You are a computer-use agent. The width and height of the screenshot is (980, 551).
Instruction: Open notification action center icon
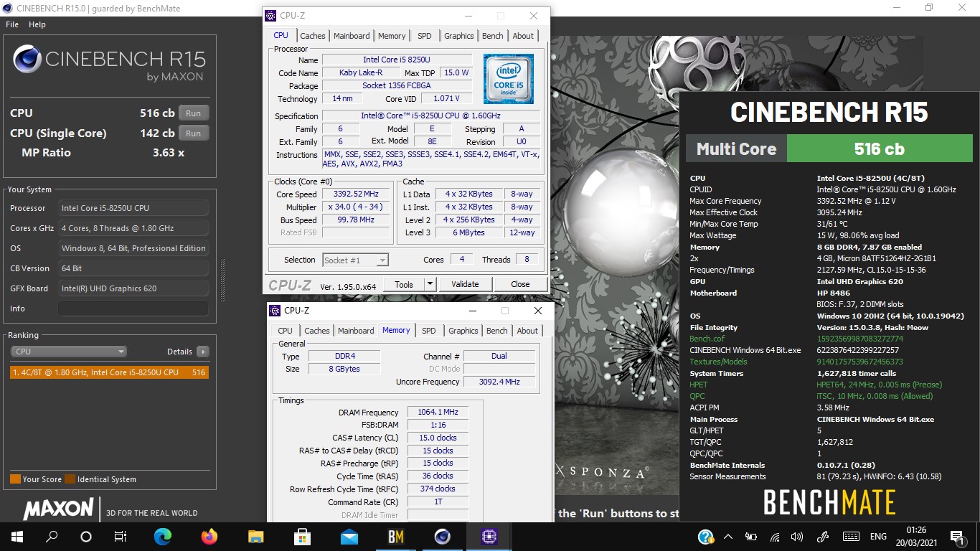click(x=957, y=536)
